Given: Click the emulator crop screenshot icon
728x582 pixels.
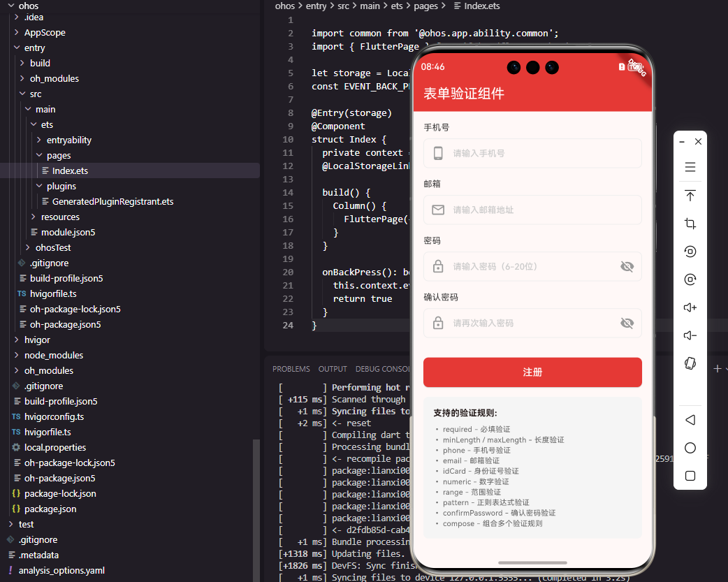Looking at the screenshot, I should (690, 224).
